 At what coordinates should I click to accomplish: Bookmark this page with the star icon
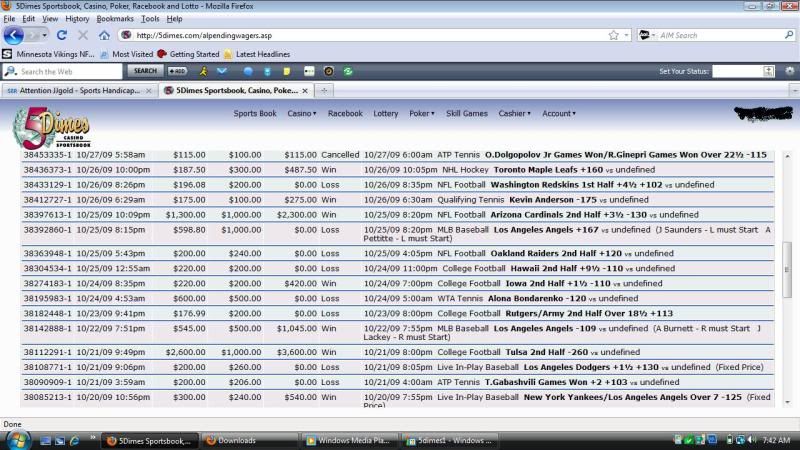click(613, 35)
